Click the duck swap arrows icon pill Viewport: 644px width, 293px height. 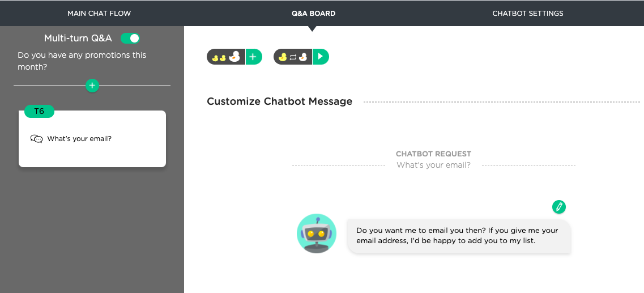[x=293, y=57]
